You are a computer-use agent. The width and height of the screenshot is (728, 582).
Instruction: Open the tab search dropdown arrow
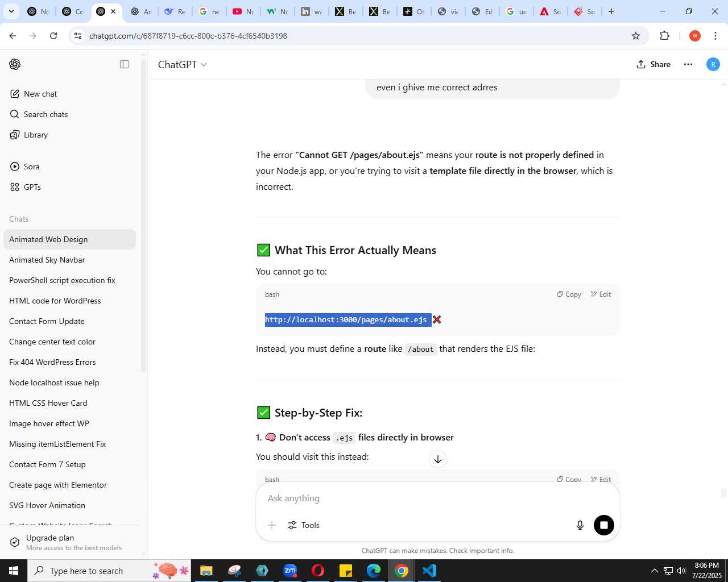pos(11,11)
